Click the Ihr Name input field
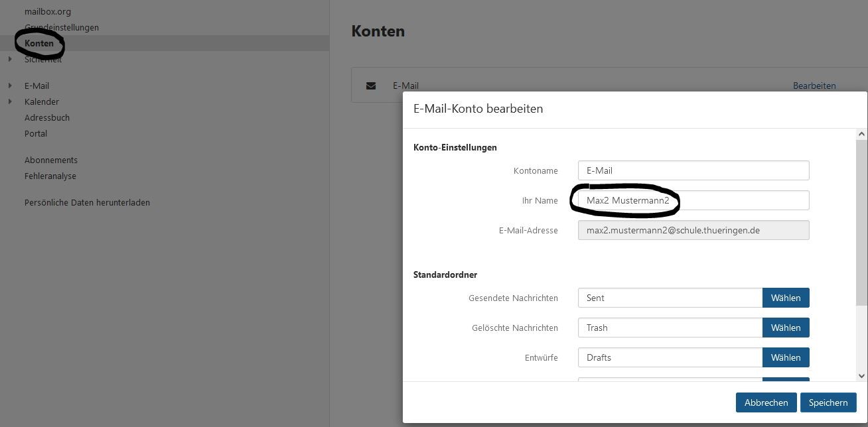This screenshot has width=868, height=427. pyautogui.click(x=693, y=200)
